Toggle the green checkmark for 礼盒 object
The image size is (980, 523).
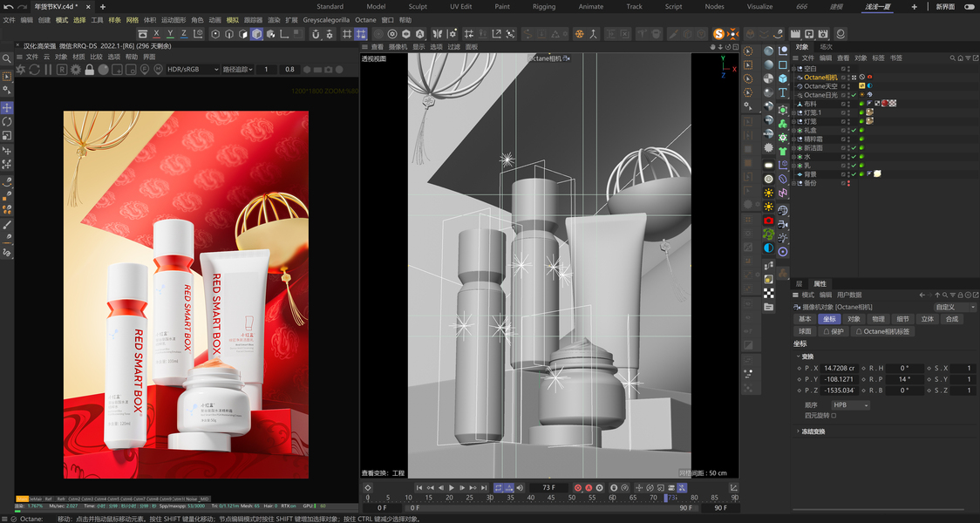pyautogui.click(x=854, y=130)
